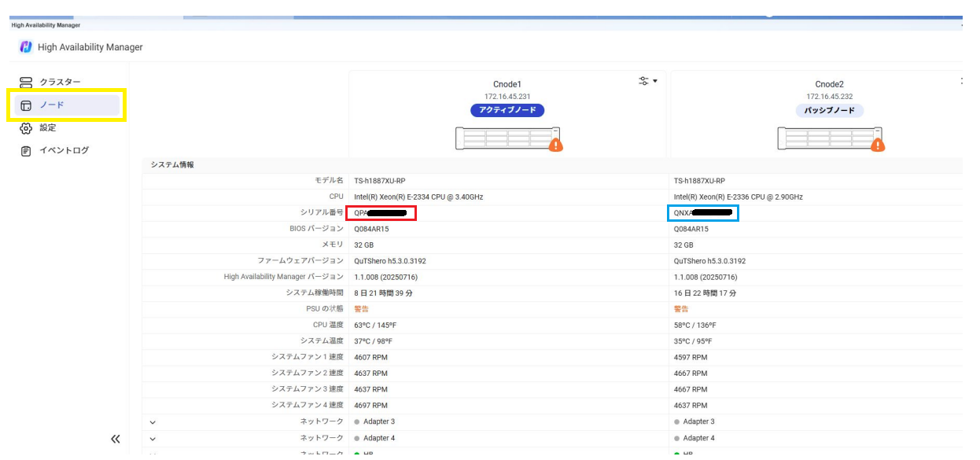Open the クラスター (Cluster) sidebar item
This screenshot has height=460, width=980.
tap(60, 82)
